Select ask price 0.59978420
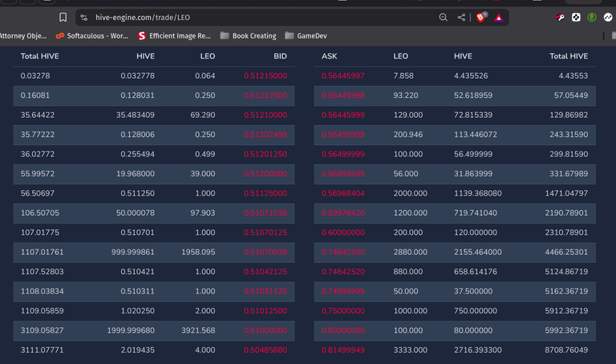 tap(343, 212)
